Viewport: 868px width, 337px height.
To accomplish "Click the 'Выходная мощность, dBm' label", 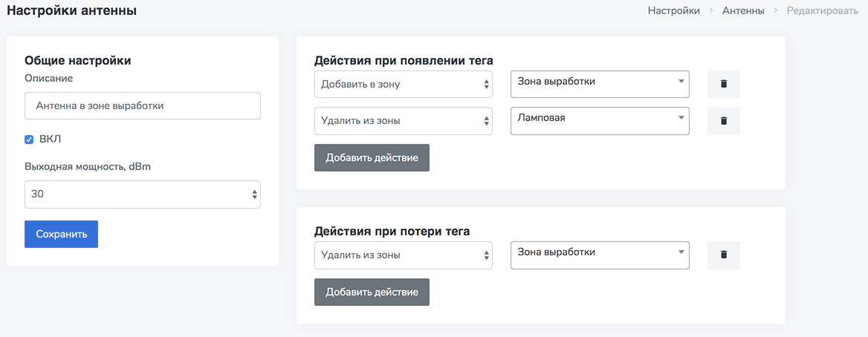I will pos(88,166).
